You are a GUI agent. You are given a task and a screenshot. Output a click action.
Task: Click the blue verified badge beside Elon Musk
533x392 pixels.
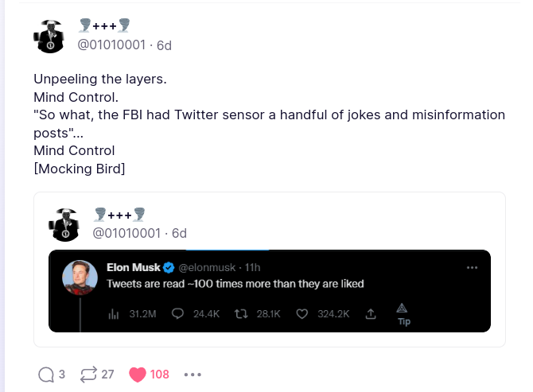tap(169, 267)
